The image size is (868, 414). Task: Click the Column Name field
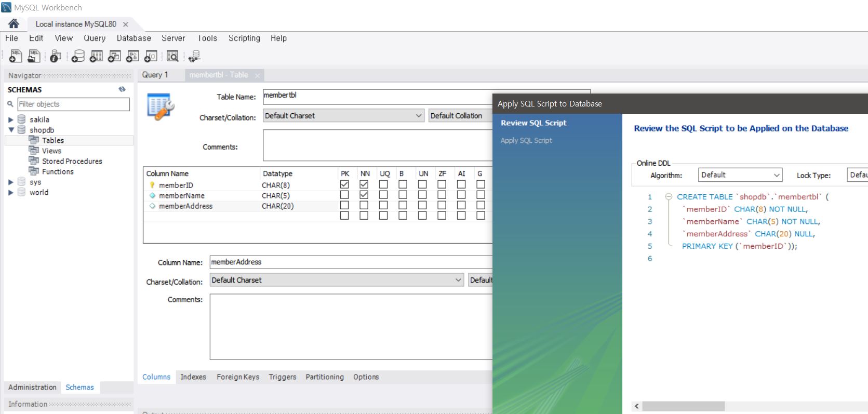pos(351,262)
